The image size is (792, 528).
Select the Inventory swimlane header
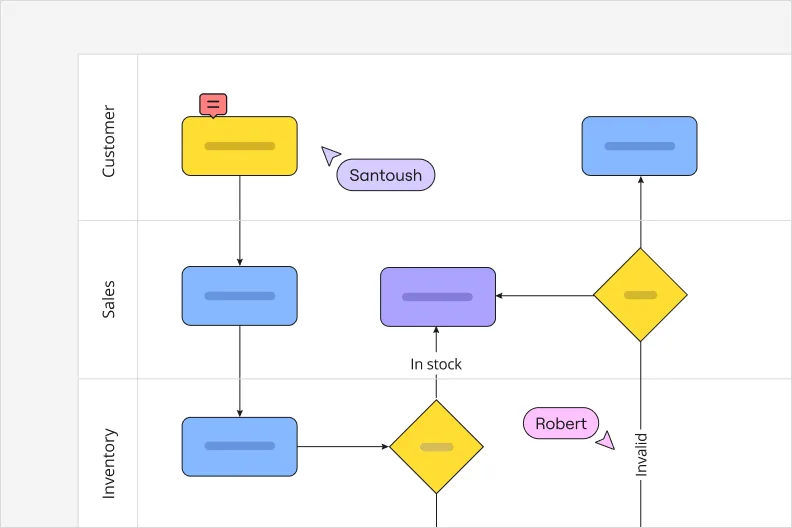[x=108, y=463]
